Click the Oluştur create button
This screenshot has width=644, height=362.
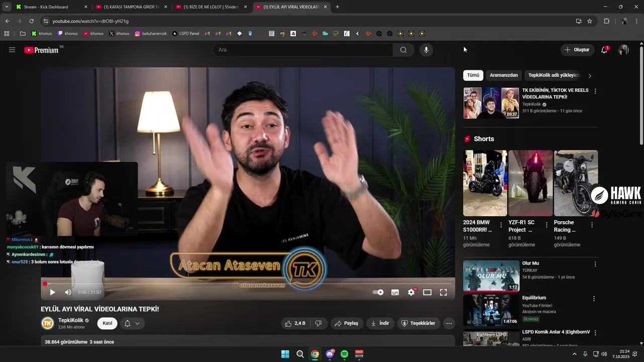[x=577, y=50]
